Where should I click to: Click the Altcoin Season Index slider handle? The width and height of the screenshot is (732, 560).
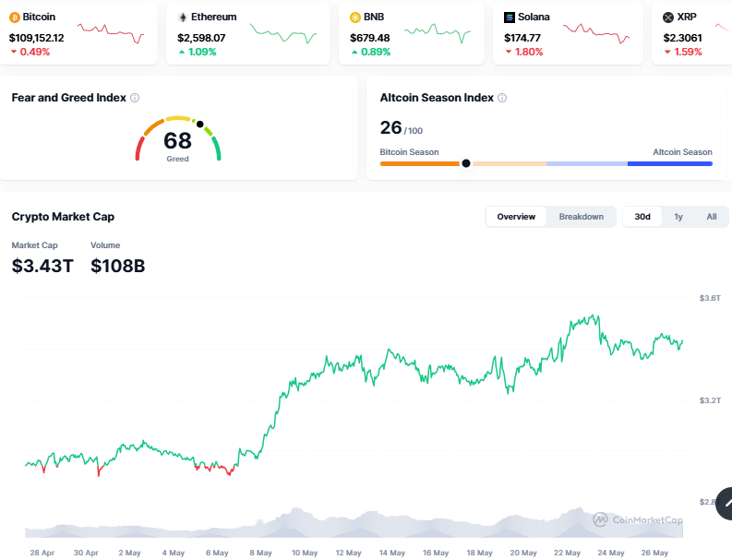[466, 163]
